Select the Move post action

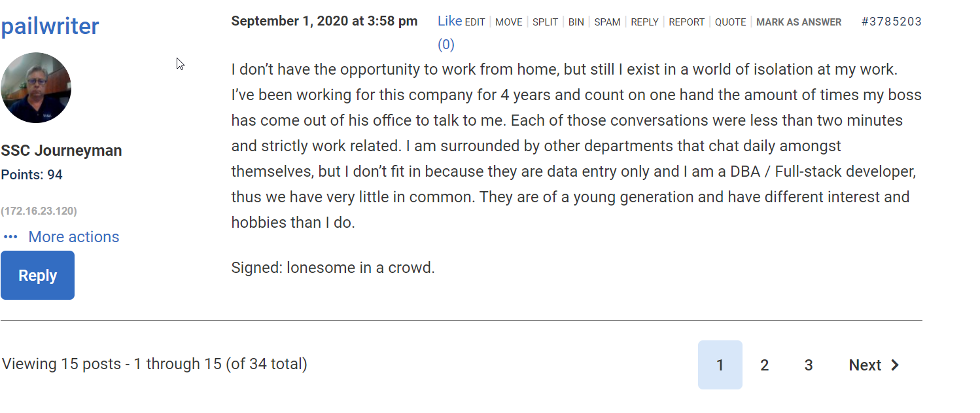point(508,22)
